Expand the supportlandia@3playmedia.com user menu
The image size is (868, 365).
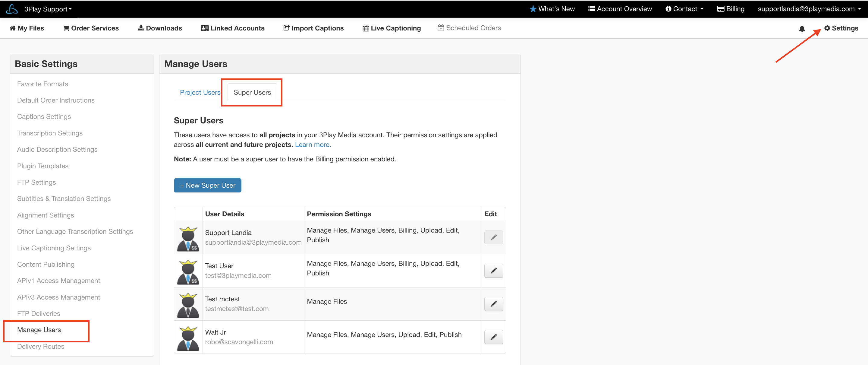(809, 9)
